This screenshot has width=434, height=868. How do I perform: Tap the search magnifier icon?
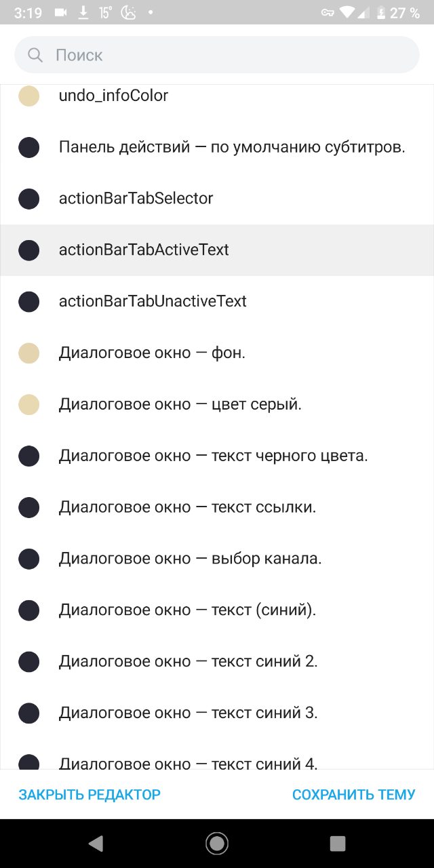click(x=35, y=55)
